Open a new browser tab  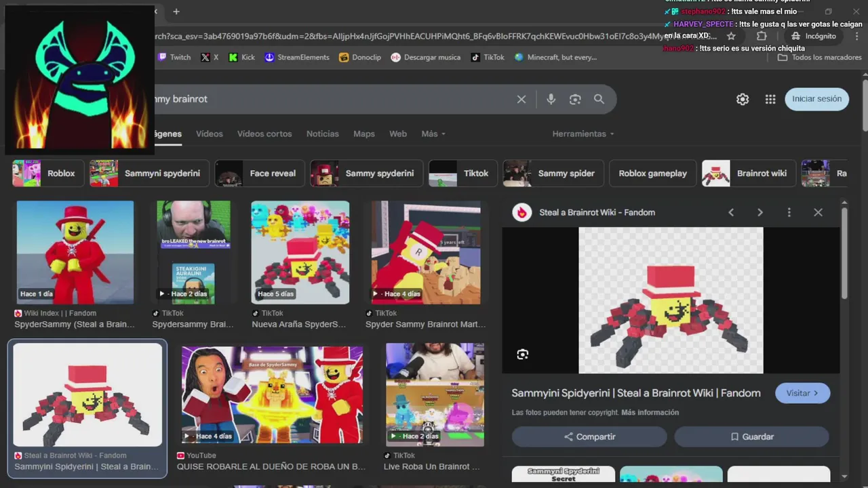tap(176, 12)
